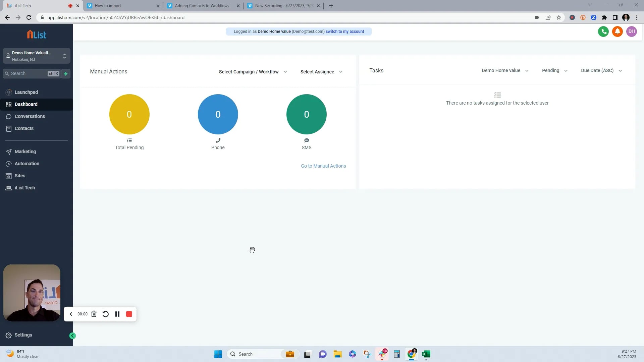Close the New Recording tab
The image size is (644, 362).
point(318,6)
